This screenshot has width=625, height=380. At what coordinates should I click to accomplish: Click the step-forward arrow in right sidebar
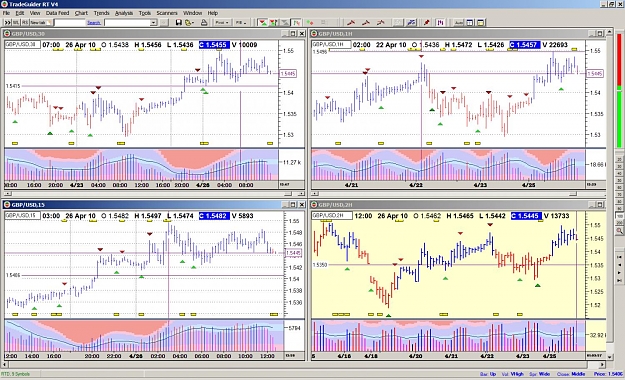619,272
